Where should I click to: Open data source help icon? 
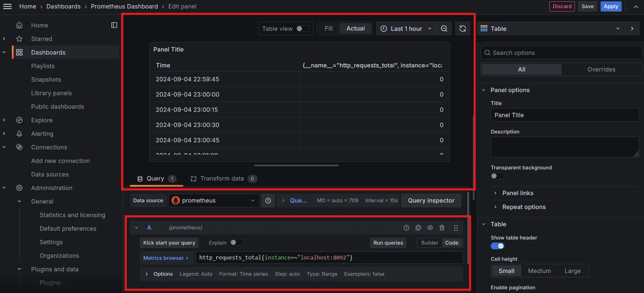(268, 201)
